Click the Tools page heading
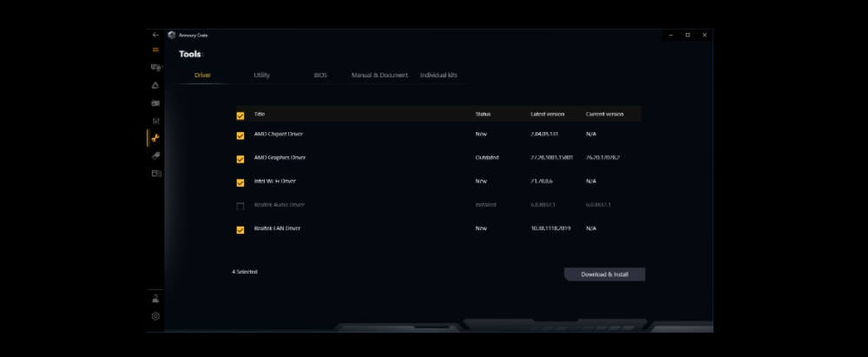This screenshot has height=357, width=868. pos(190,55)
